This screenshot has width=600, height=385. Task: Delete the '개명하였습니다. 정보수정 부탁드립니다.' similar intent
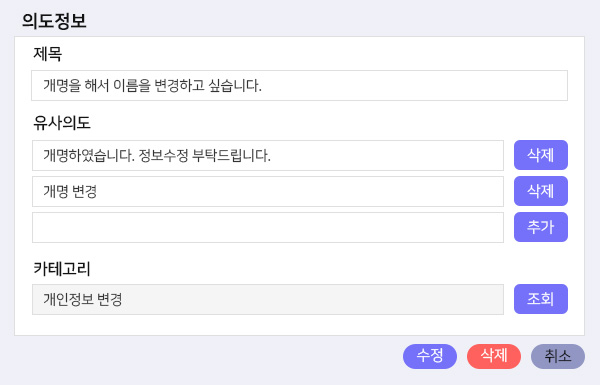click(540, 155)
